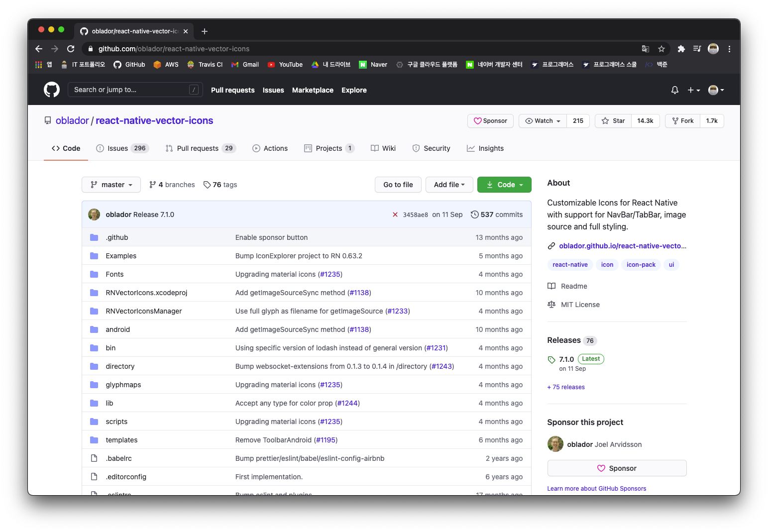Screen dimensions: 768x532
Task: Click the Chrome profile avatar in the toolbar
Action: pos(713,49)
